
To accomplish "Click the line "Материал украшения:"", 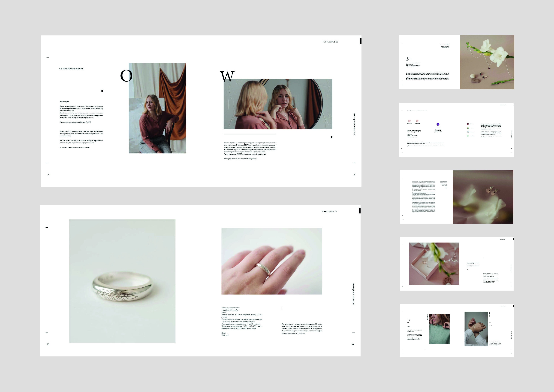I will coord(230,308).
